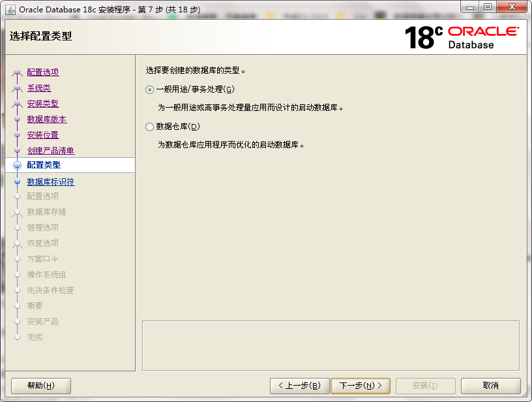Click disabled 安装产品 step label
This screenshot has width=532, height=402.
43,322
